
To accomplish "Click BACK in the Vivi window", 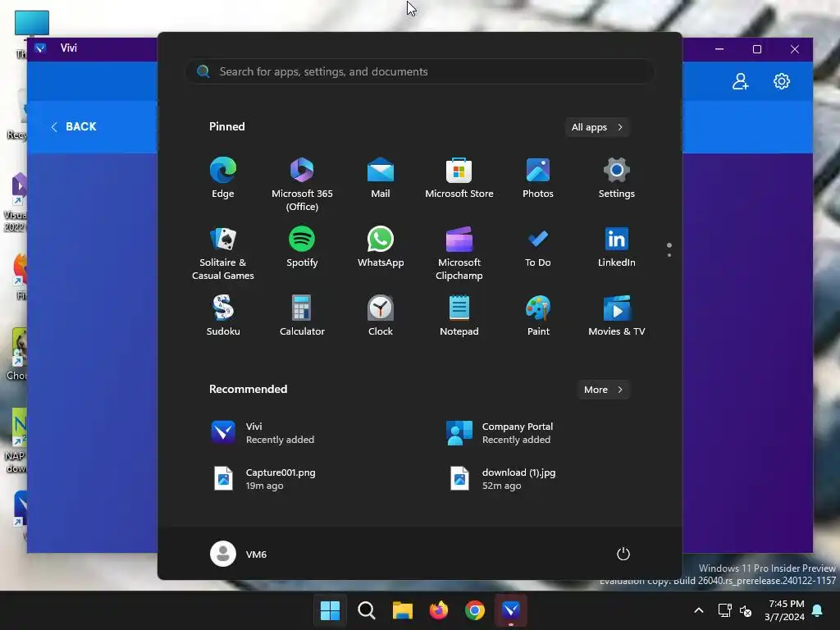I will click(74, 126).
